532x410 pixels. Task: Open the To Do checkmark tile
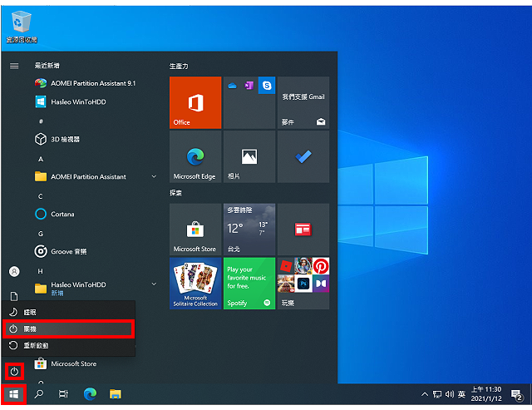tap(303, 157)
